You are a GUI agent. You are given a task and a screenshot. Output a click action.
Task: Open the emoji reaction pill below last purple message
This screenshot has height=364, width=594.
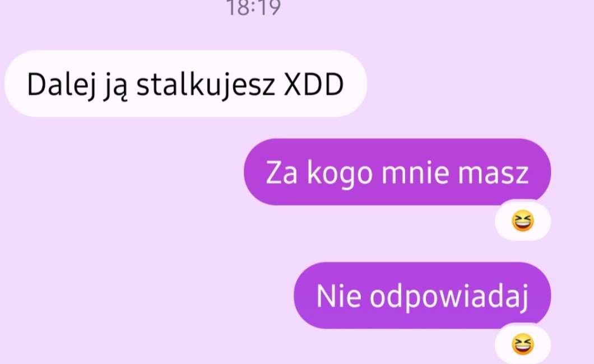coord(523,344)
